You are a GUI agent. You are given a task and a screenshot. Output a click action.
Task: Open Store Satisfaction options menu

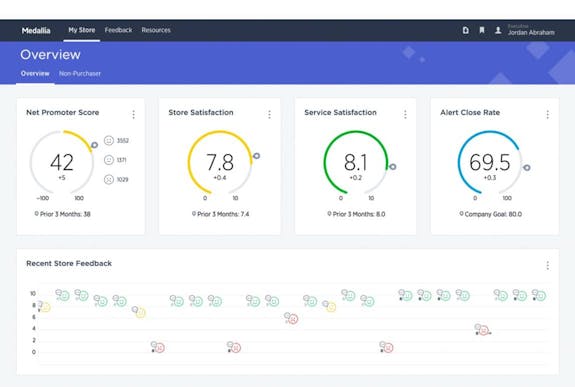coord(270,114)
